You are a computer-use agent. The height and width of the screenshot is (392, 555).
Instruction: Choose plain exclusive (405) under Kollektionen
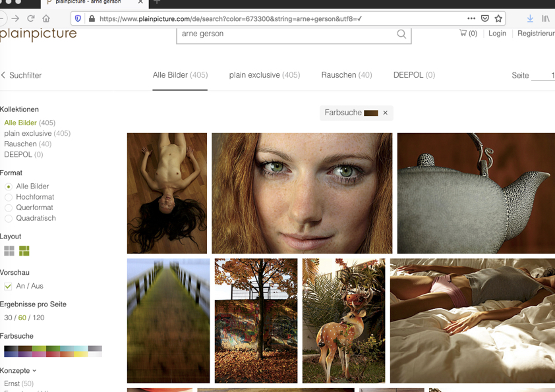(37, 133)
